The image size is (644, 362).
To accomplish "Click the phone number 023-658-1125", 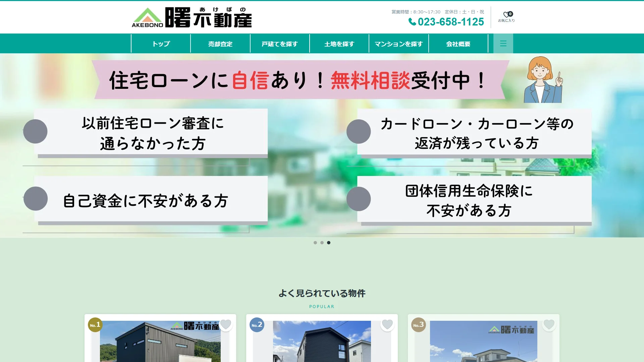I will [x=446, y=22].
